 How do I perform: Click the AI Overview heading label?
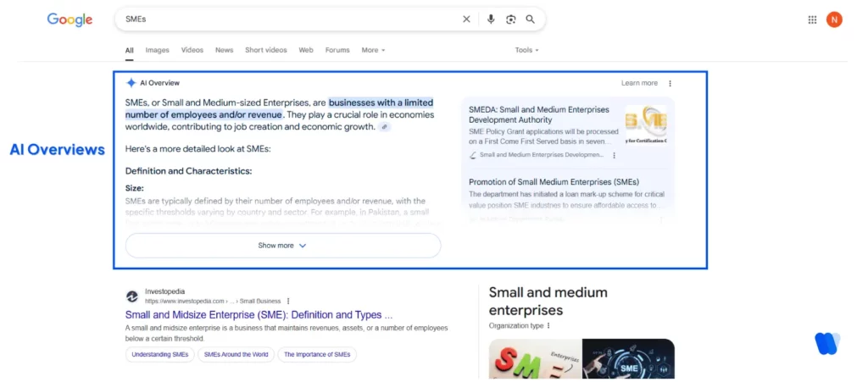pos(159,84)
